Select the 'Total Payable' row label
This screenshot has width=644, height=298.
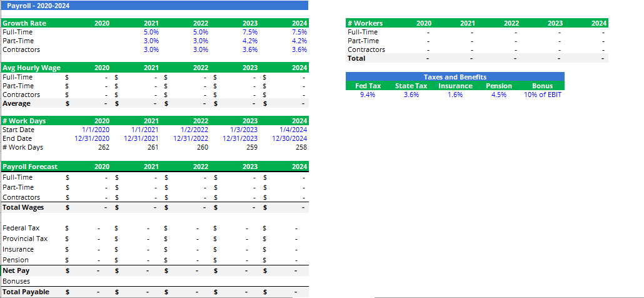point(26,292)
